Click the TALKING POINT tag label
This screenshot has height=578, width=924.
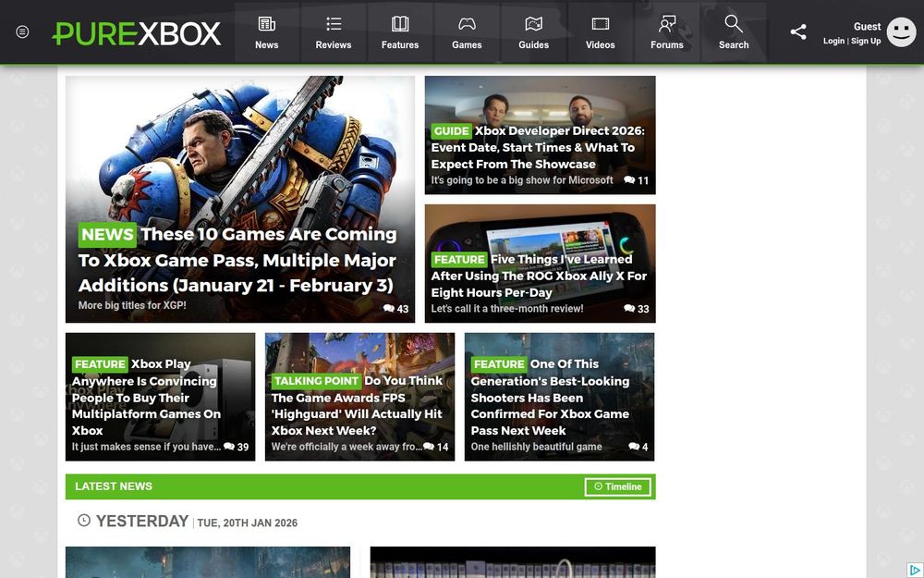coord(316,381)
